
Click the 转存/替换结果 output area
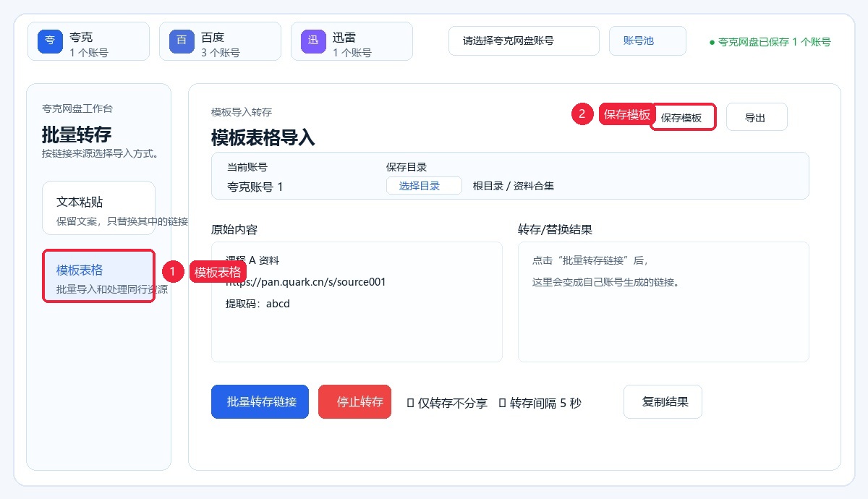(663, 302)
